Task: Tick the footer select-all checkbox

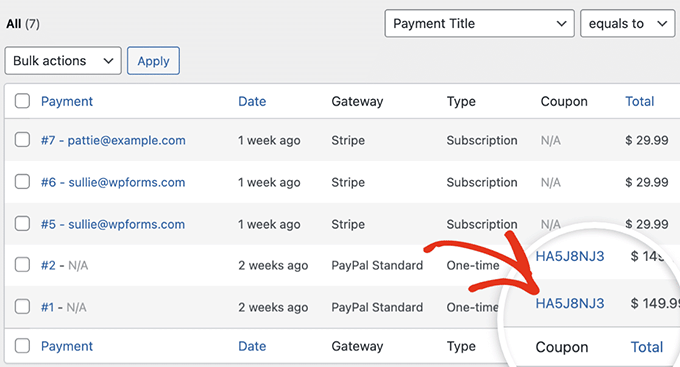Action: [22, 346]
